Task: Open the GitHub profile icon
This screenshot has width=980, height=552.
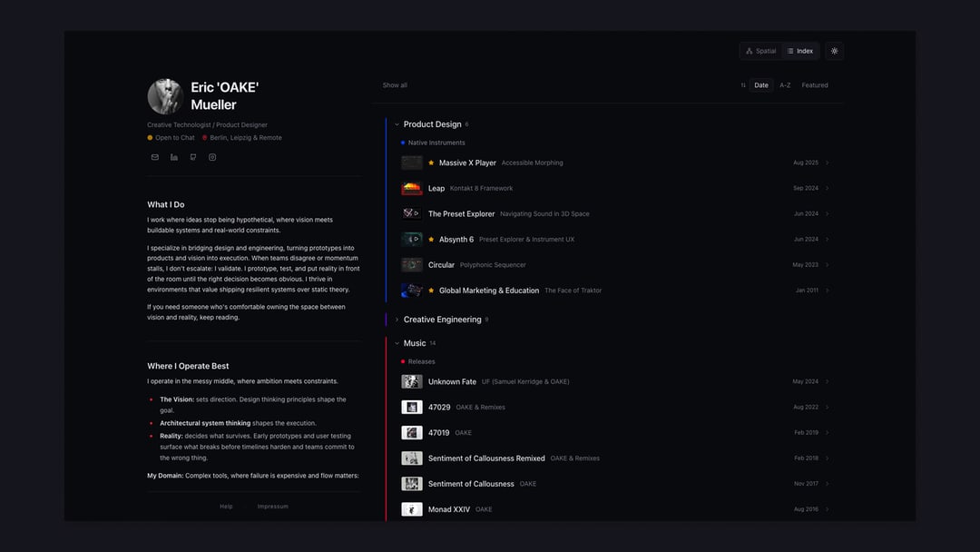Action: click(193, 157)
